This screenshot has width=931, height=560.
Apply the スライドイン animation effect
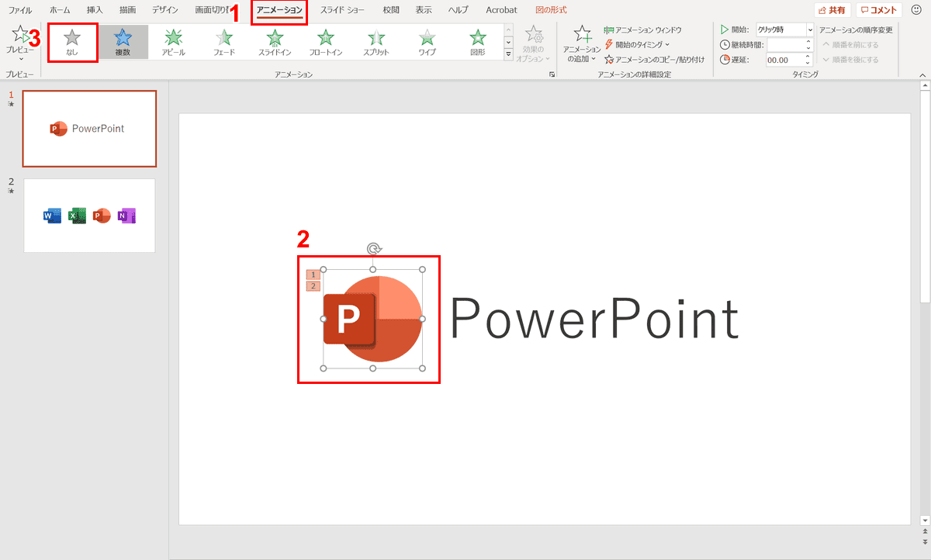(x=275, y=43)
